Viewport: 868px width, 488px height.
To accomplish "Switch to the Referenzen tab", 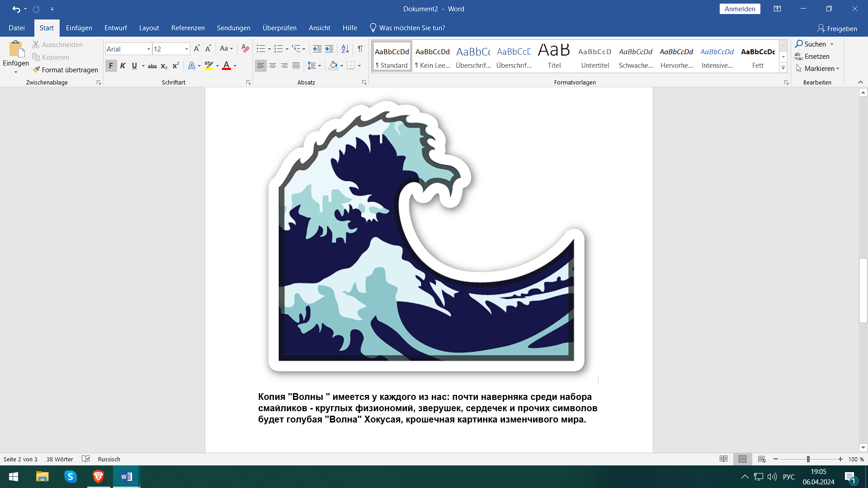I will tap(188, 28).
